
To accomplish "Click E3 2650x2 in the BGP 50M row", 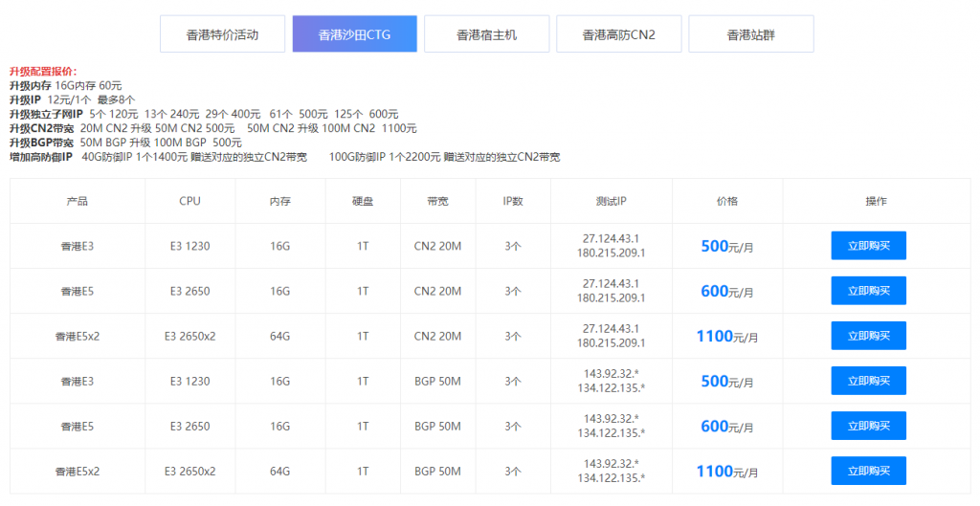I will [190, 471].
